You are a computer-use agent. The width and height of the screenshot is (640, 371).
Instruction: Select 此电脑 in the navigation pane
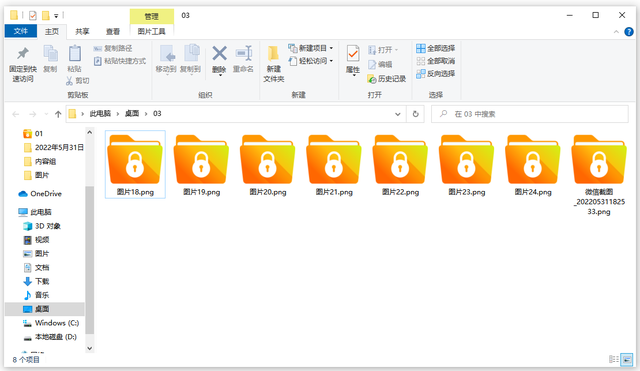pyautogui.click(x=35, y=212)
